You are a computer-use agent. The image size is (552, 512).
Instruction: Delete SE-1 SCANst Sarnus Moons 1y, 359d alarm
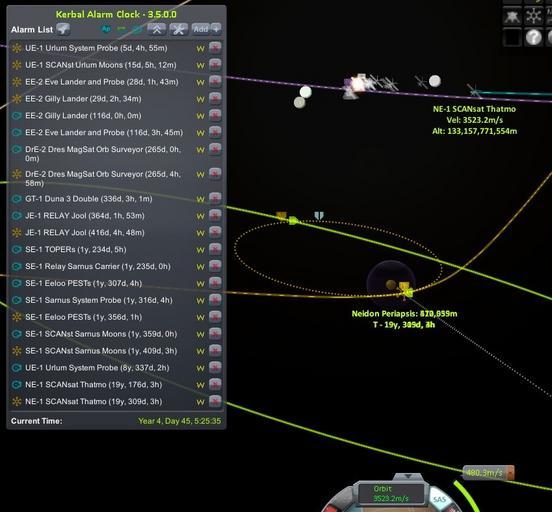pyautogui.click(x=215, y=333)
